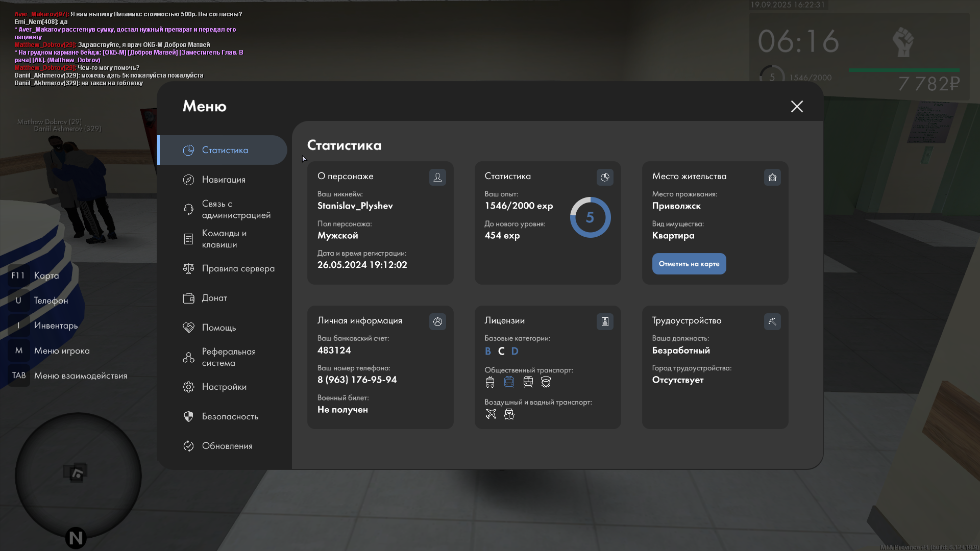The height and width of the screenshot is (551, 980).
Task: Click the airplane license icon
Action: [x=491, y=414]
